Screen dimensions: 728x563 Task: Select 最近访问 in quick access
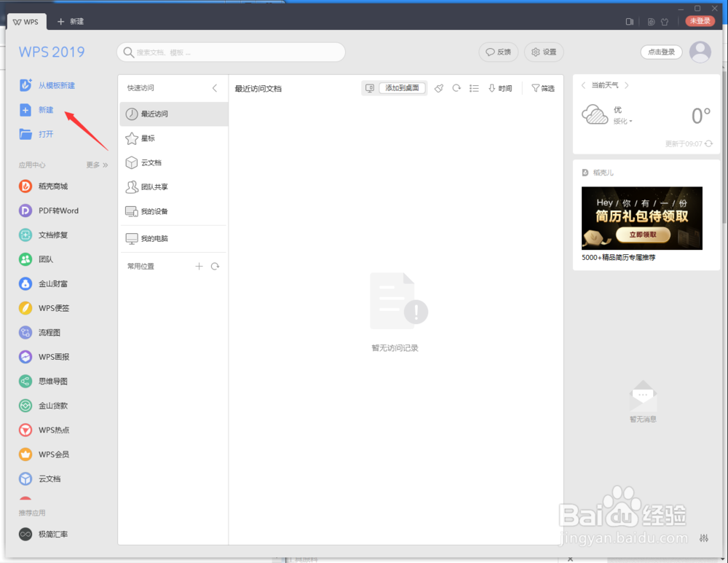pyautogui.click(x=174, y=114)
